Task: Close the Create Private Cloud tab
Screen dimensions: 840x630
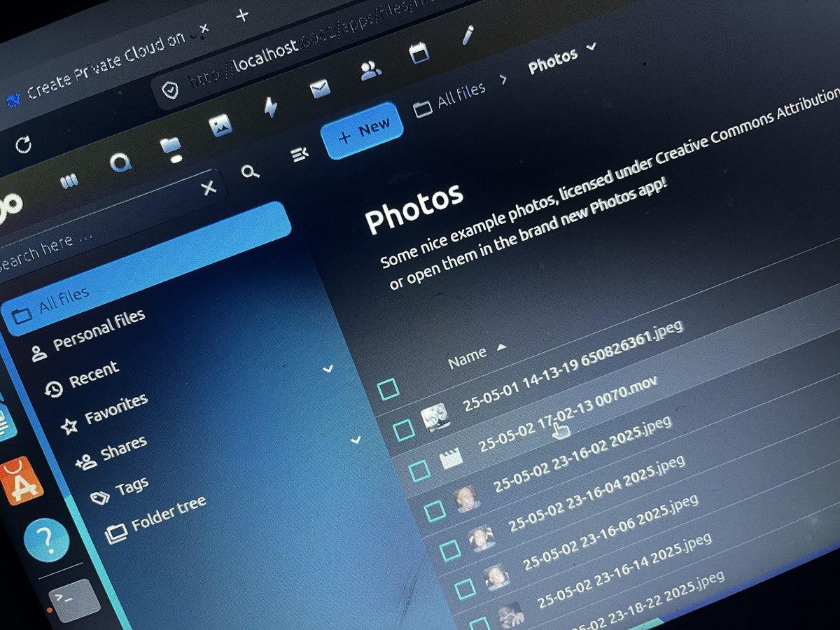Action: 203,29
